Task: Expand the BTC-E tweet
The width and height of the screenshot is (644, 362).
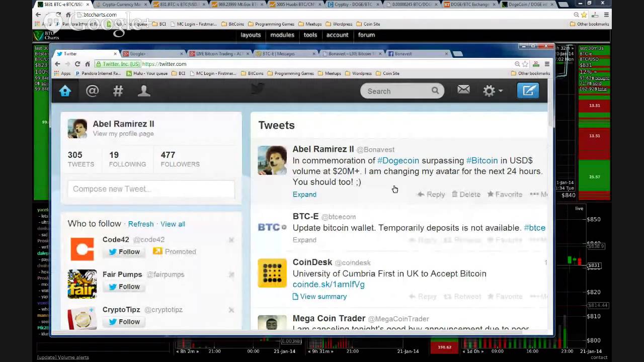Action: 304,240
